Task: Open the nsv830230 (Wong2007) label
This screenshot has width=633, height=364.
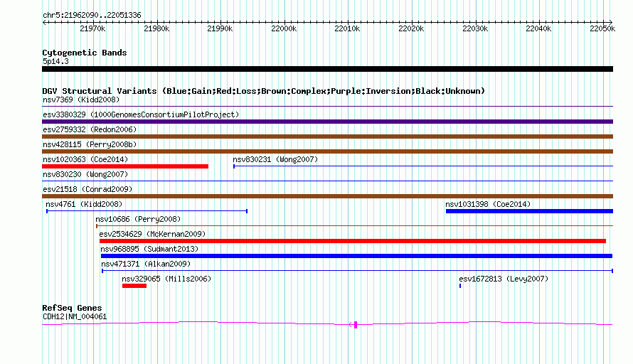Action: pyautogui.click(x=85, y=174)
